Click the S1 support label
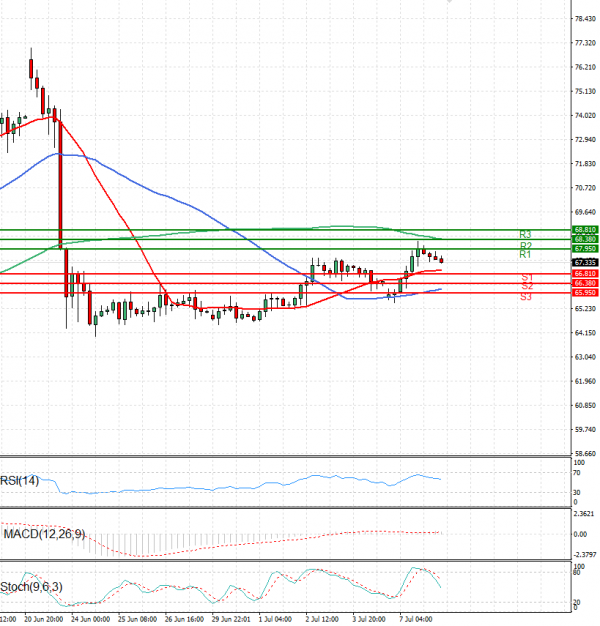 coord(527,277)
